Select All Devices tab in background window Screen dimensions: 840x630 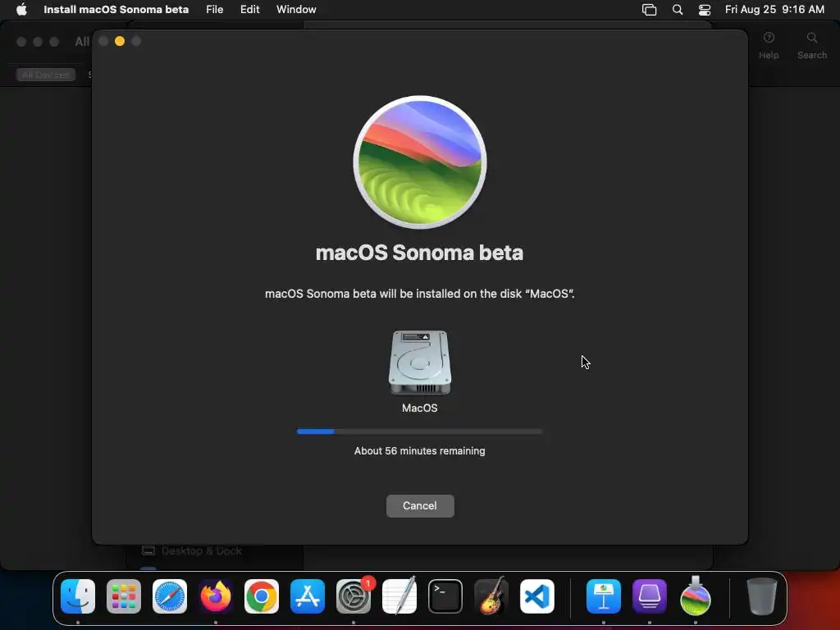point(46,75)
